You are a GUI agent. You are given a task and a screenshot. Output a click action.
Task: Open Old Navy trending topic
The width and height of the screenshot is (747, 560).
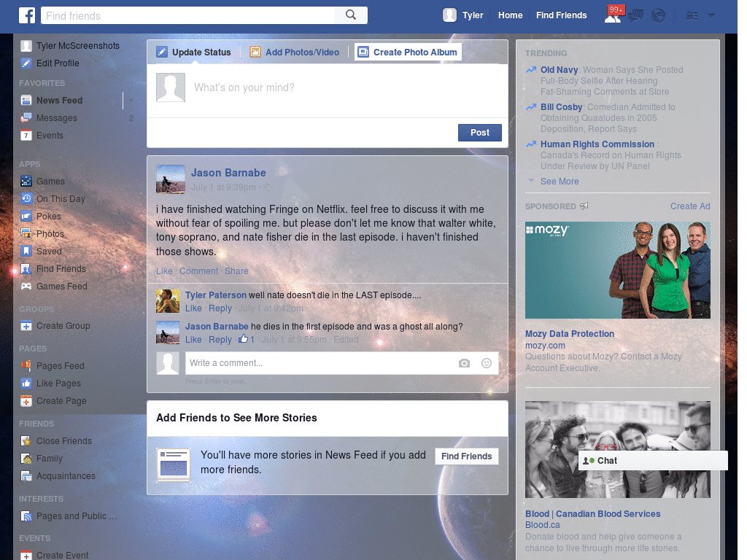tap(559, 69)
